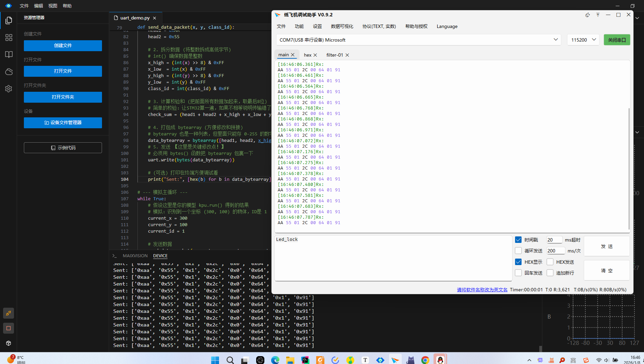644x364 pixels.
Task: Close the uart_demo.py editor tab
Action: coord(155,18)
